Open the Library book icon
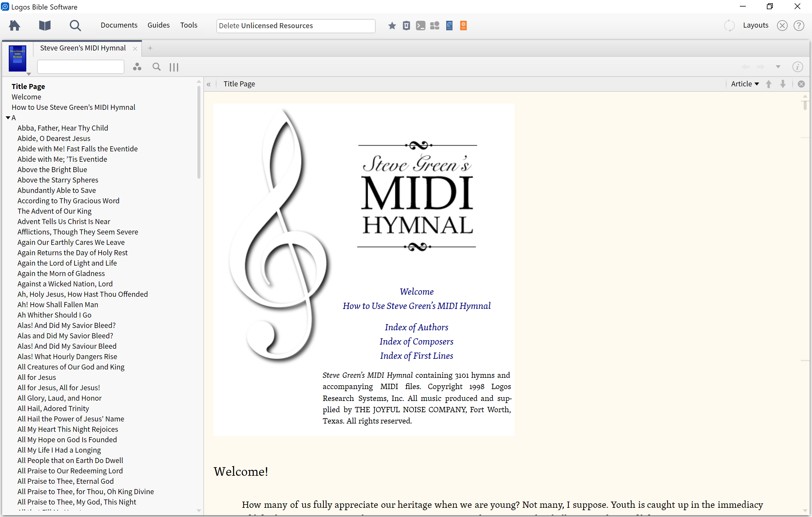 pyautogui.click(x=45, y=26)
